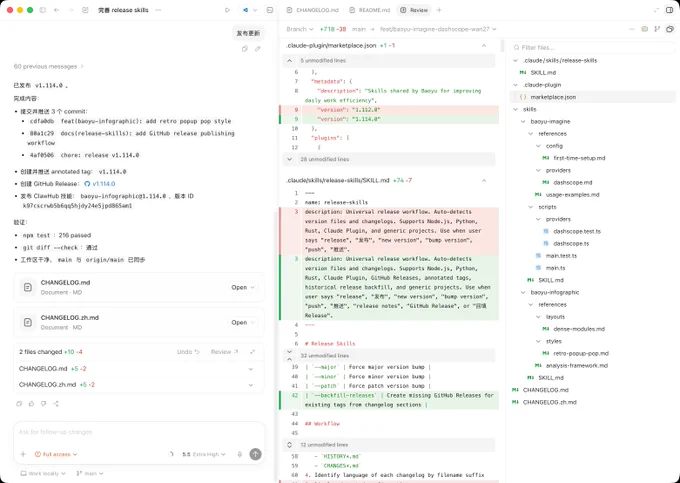Expand 12 unmodified lines
The height and width of the screenshot is (483, 680).
pyautogui.click(x=389, y=445)
